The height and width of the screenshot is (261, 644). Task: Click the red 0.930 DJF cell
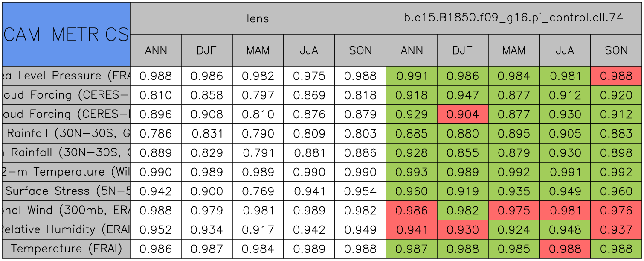[x=463, y=230]
